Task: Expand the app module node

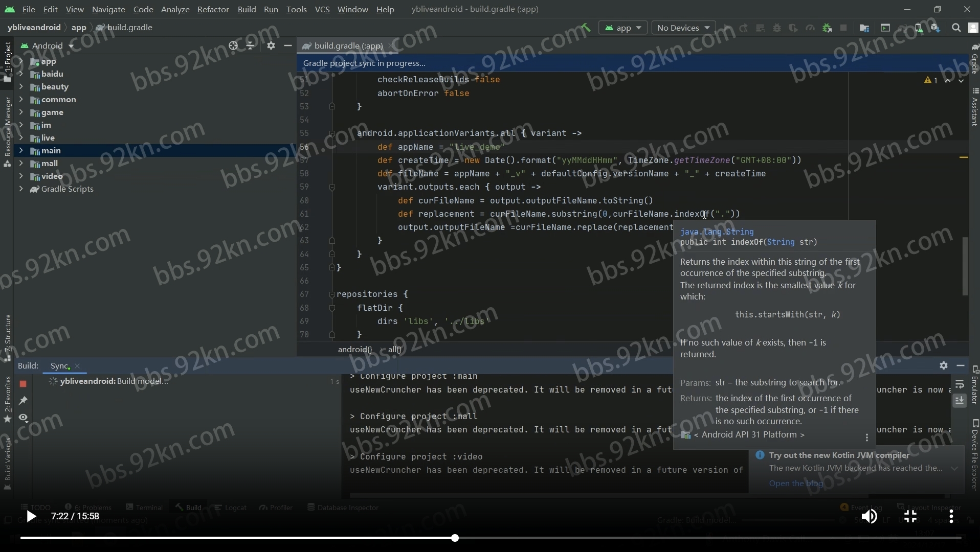Action: point(21,61)
